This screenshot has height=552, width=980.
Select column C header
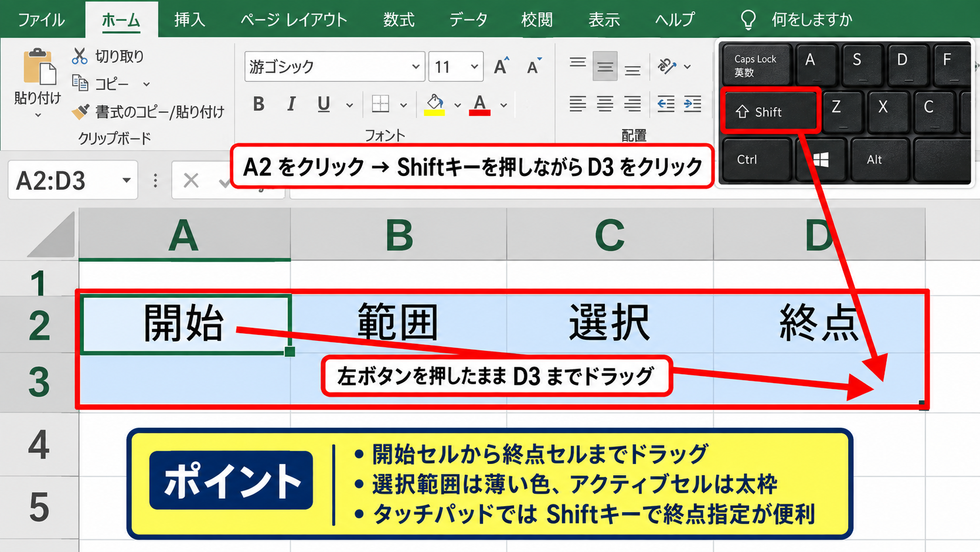click(x=610, y=235)
